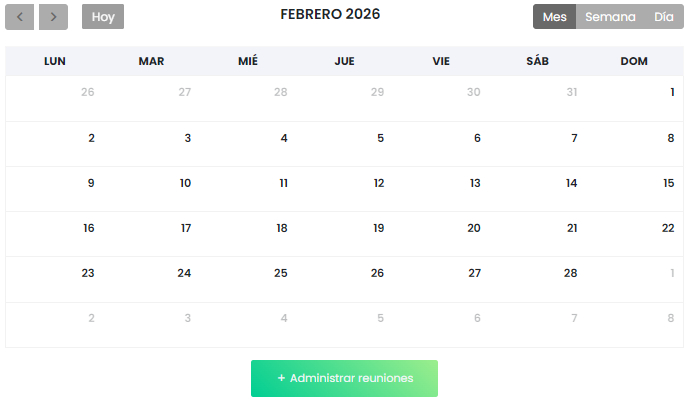Screen dimensions: 687x402
Task: Click the greyed January 26 cell
Action: click(x=88, y=92)
